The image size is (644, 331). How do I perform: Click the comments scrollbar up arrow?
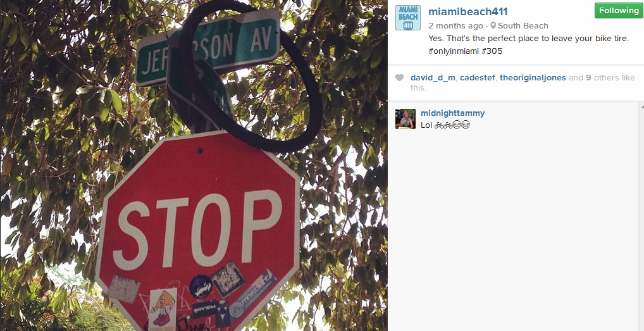tap(641, 106)
